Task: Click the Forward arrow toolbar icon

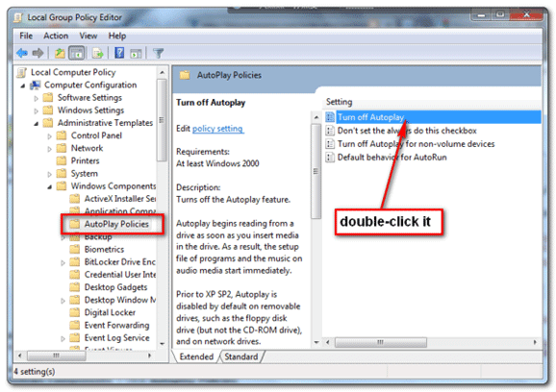Action: click(x=38, y=53)
